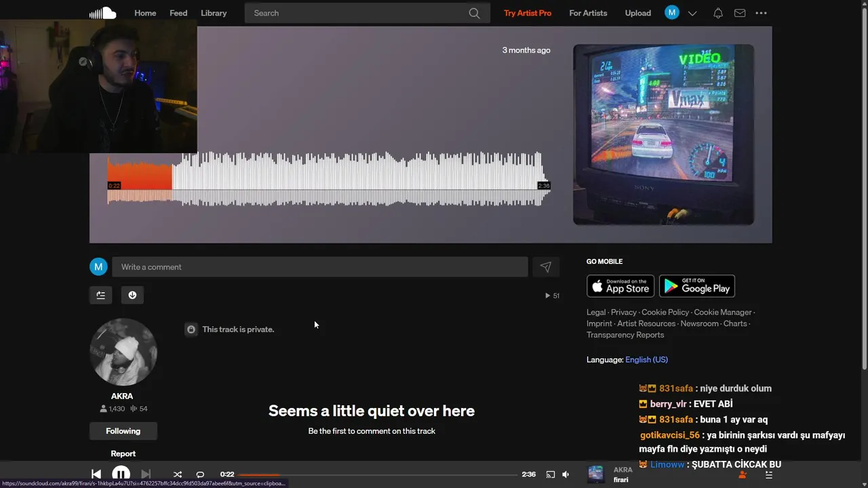Open Transparency Reports link

point(625,335)
